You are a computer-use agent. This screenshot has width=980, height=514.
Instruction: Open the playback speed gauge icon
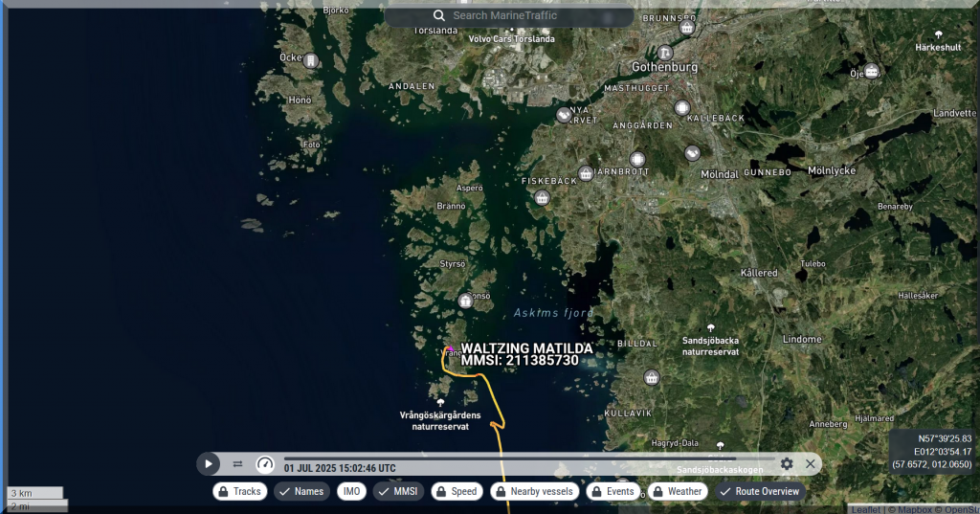coord(265,464)
